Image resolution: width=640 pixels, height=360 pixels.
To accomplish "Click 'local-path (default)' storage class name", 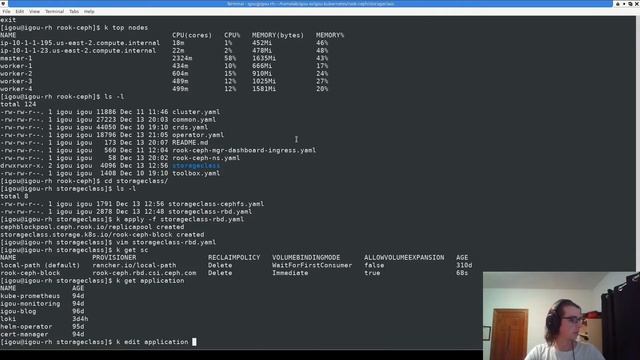I will coord(40,265).
